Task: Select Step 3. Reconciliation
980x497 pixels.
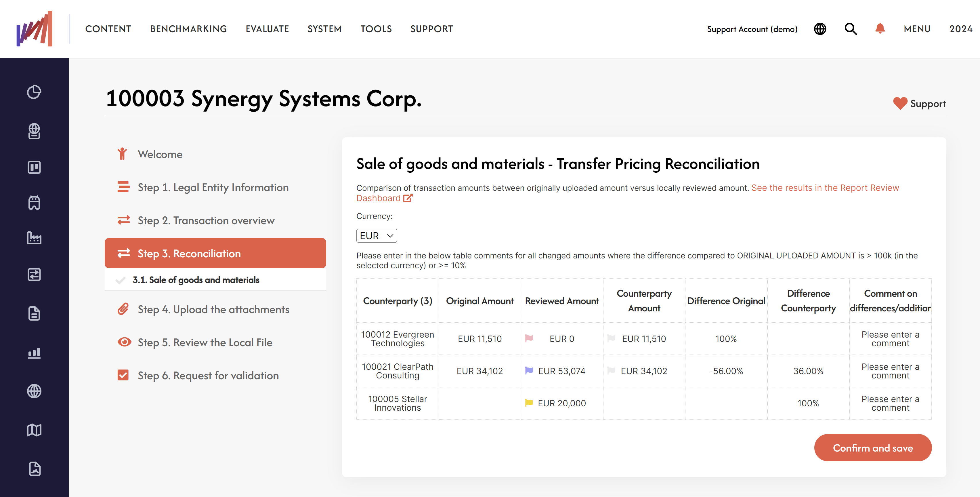Action: 215,254
